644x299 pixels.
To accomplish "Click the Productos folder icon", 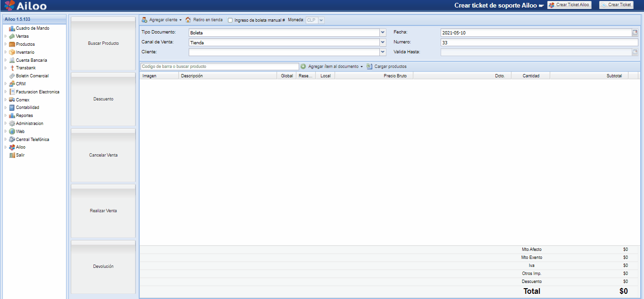I will (12, 44).
